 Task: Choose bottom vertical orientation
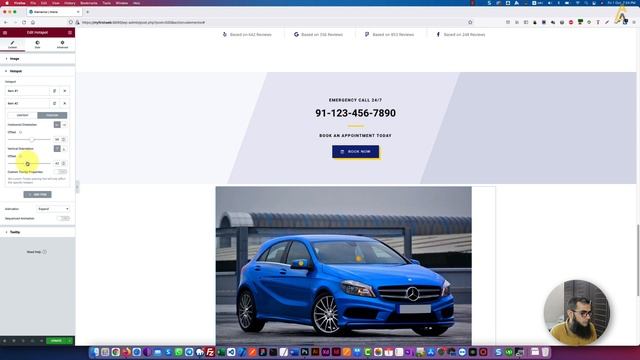pos(64,149)
